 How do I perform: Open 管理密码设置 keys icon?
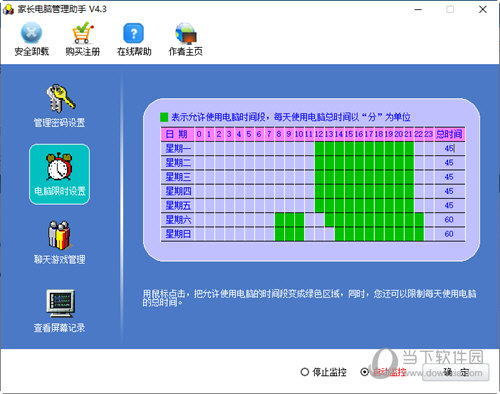pyautogui.click(x=60, y=98)
